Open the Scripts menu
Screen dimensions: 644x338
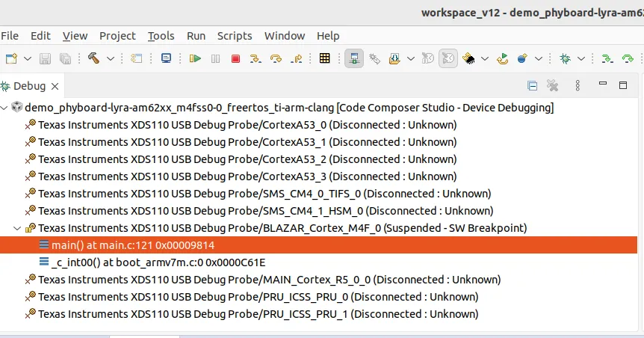tap(235, 36)
